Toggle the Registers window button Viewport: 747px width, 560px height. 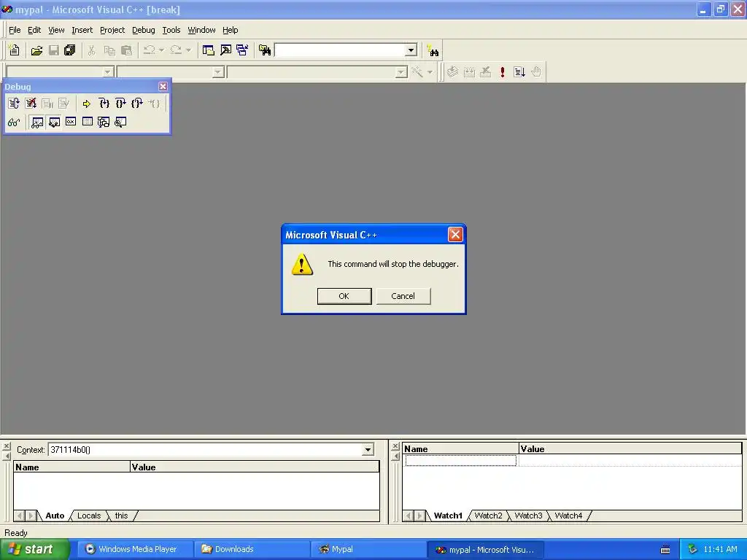(x=71, y=122)
